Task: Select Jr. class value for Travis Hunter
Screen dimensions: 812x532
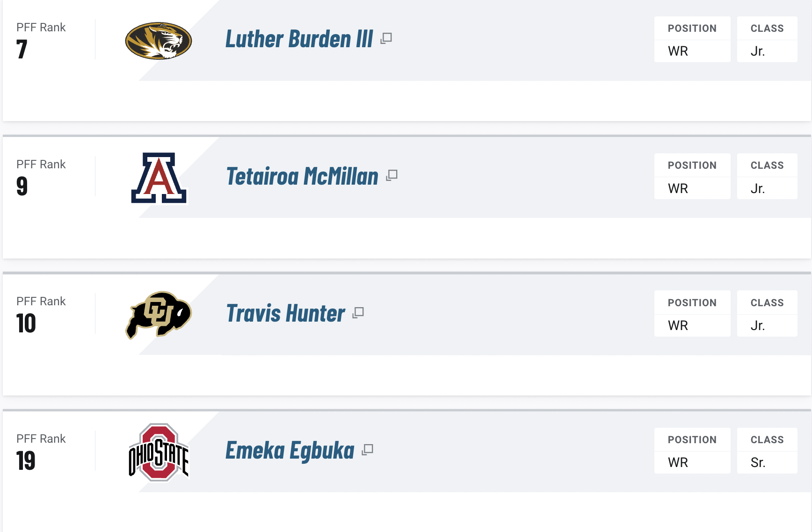Action: click(x=757, y=325)
